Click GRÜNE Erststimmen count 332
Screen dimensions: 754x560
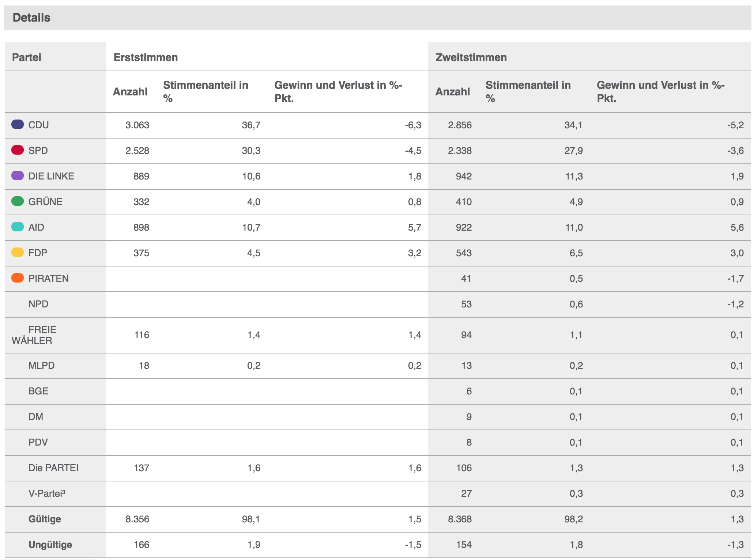[x=142, y=202]
